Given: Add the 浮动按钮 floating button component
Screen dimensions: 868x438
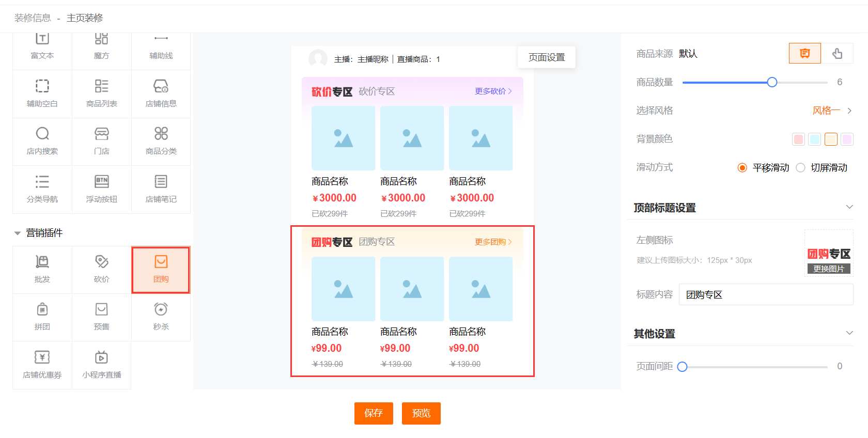Looking at the screenshot, I should (102, 189).
